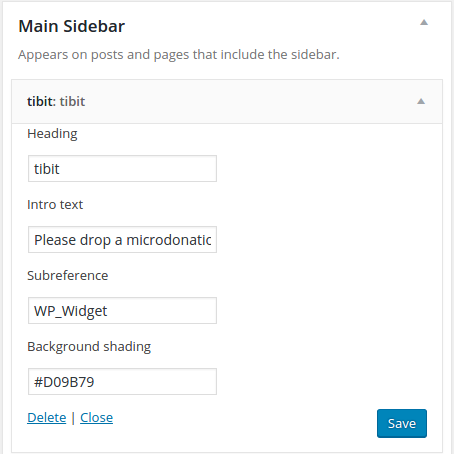
Task: Click the Heading field label
Action: tap(52, 134)
